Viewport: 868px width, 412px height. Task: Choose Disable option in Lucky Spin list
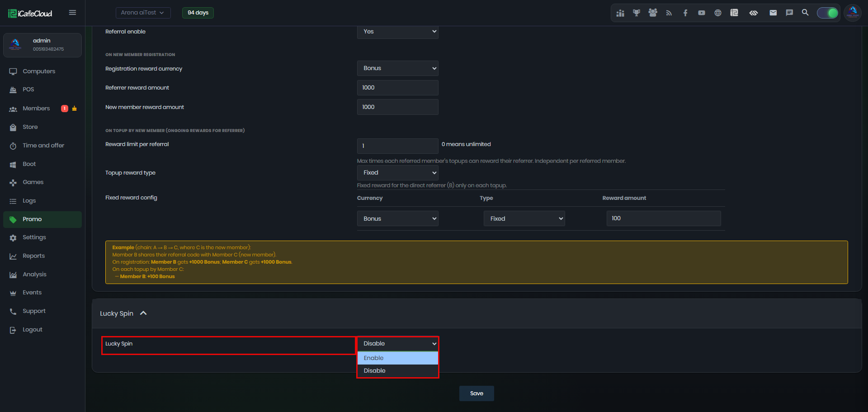398,371
